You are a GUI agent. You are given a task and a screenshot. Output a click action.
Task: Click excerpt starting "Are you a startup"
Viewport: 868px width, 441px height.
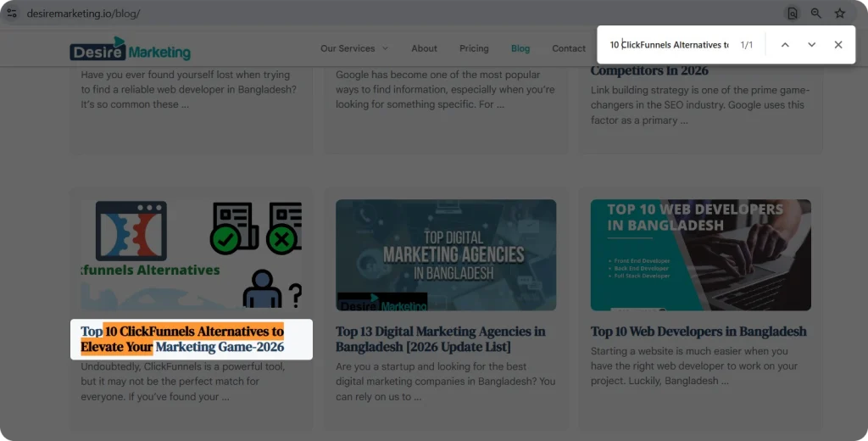446,382
